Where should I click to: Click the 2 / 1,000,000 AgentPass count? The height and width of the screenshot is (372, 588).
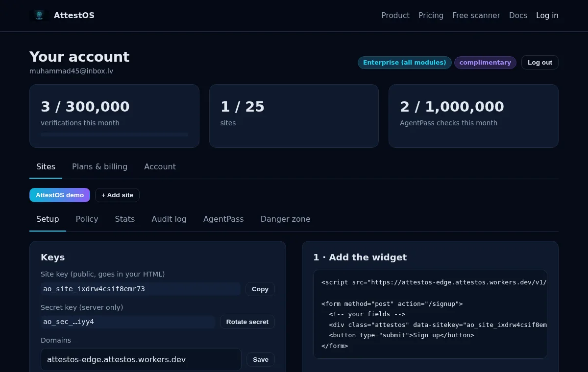452,107
